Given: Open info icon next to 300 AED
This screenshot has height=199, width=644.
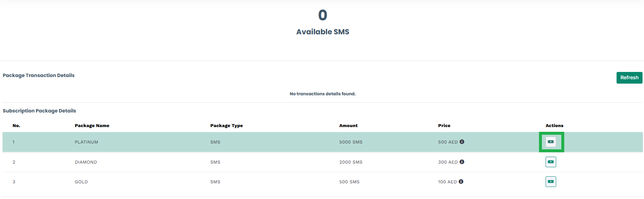Looking at the screenshot, I should (462, 162).
